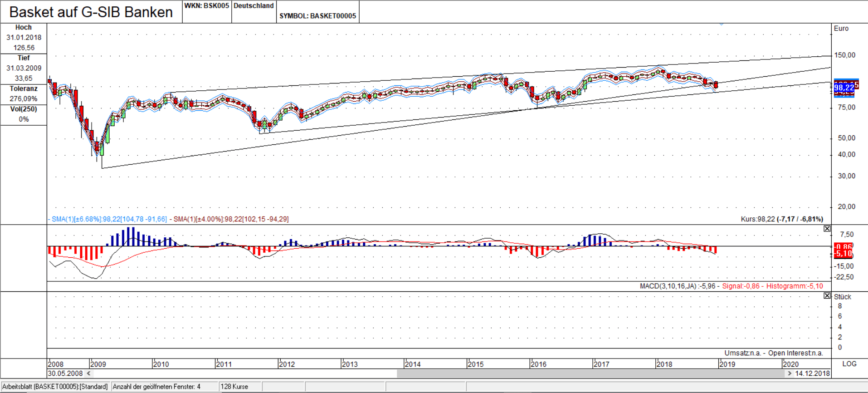Click the Vol(250) label

pos(24,109)
